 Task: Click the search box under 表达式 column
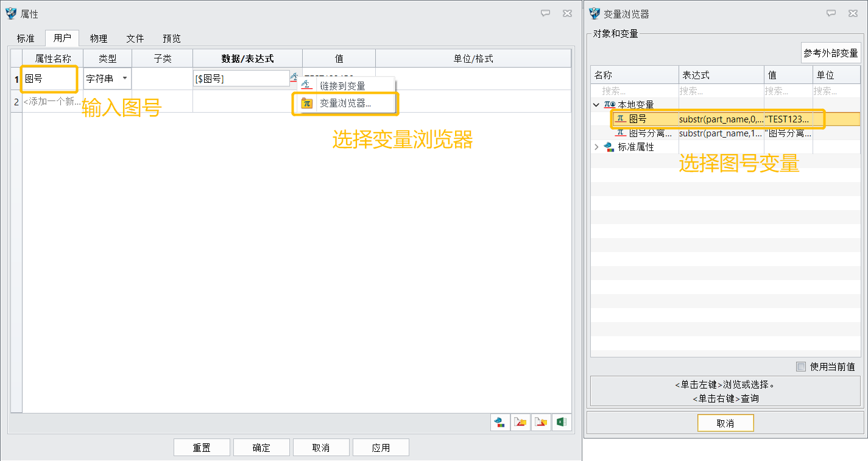tap(722, 91)
